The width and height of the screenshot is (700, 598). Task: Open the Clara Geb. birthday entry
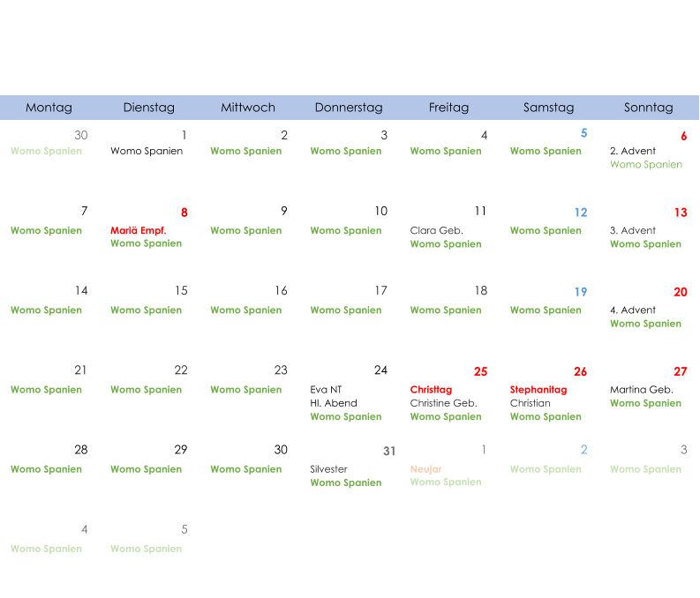(436, 230)
